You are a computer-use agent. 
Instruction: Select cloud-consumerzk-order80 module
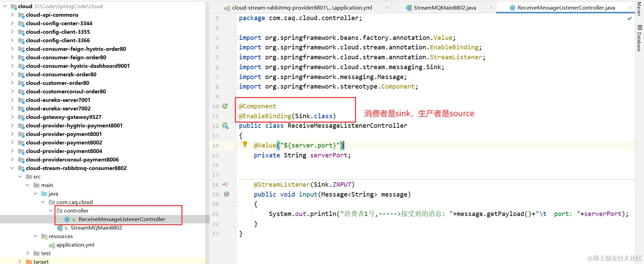(61, 74)
